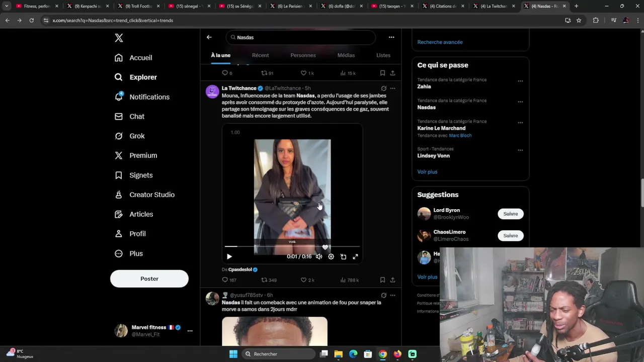This screenshot has height=362, width=644.
Task: Toggle picture-in-picture for the video
Action: [x=343, y=257]
